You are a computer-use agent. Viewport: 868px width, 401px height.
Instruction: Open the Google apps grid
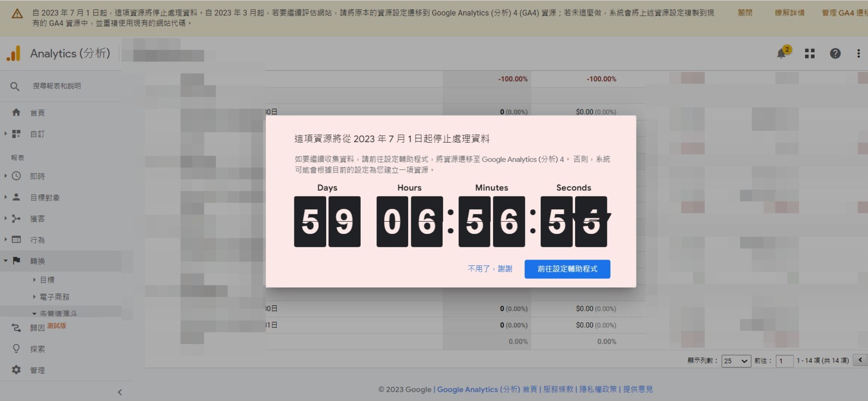(x=810, y=53)
